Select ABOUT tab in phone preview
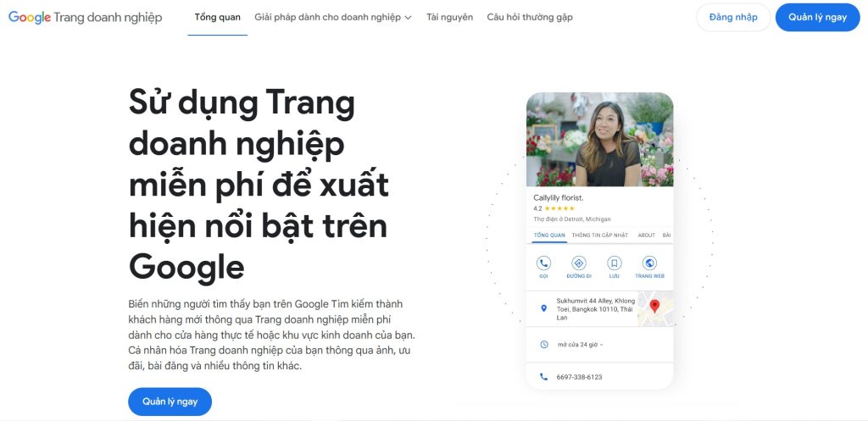Screen dimensions: 868x421 [646, 235]
